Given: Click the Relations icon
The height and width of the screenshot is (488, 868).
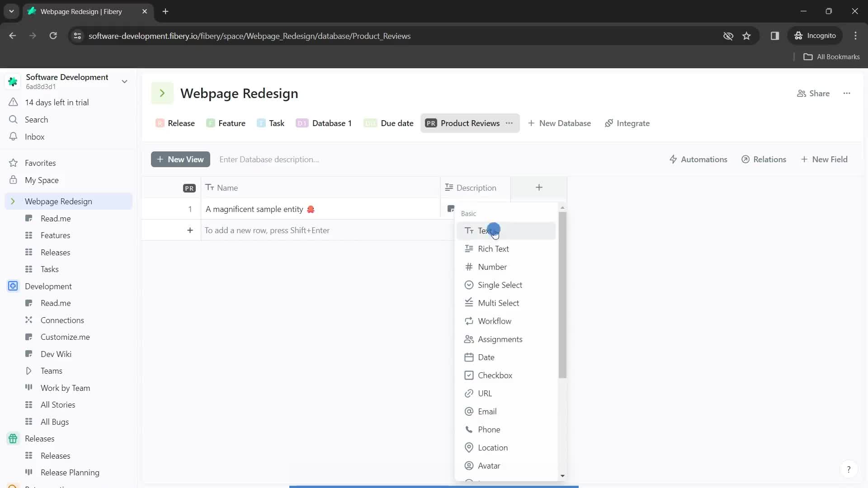Looking at the screenshot, I should coord(747,159).
